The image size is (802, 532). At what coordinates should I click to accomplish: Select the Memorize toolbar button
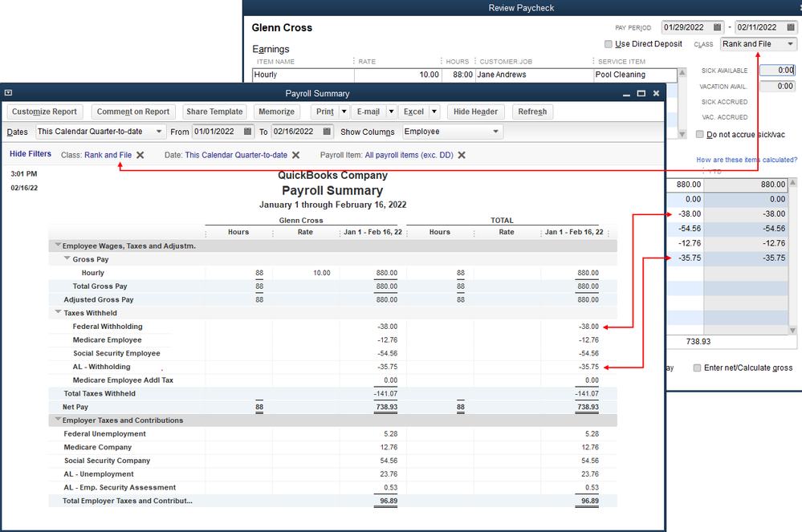coord(276,112)
